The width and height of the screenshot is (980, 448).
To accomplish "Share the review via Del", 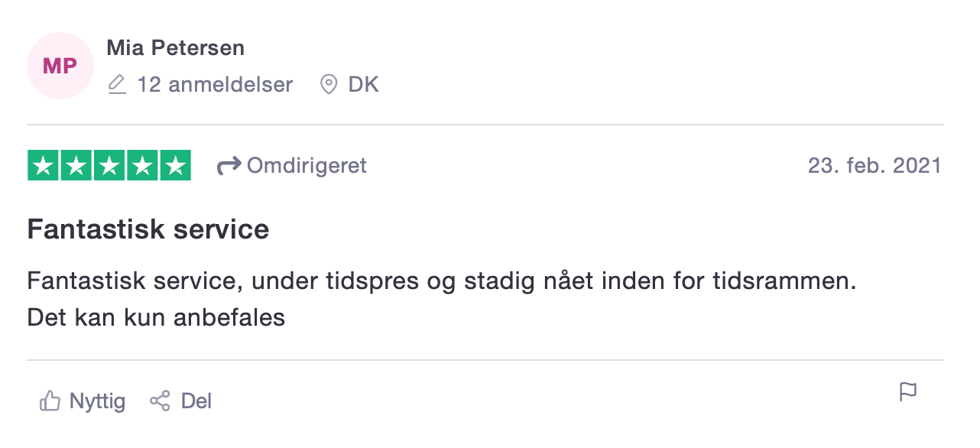I will point(181,401).
